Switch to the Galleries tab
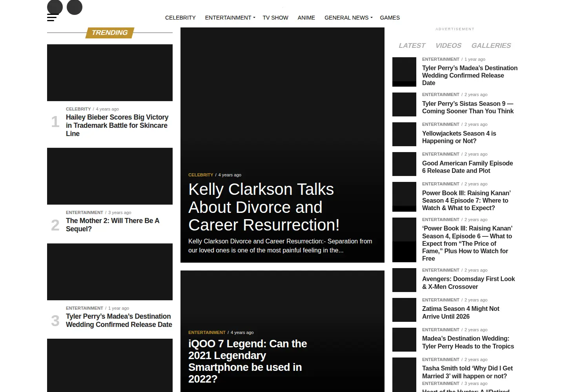The height and width of the screenshot is (392, 565). click(x=491, y=45)
